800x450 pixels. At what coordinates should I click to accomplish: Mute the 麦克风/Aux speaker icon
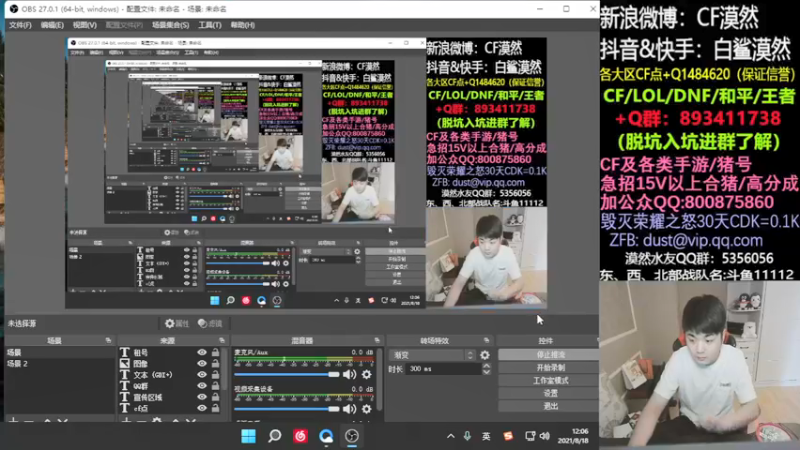click(x=349, y=375)
